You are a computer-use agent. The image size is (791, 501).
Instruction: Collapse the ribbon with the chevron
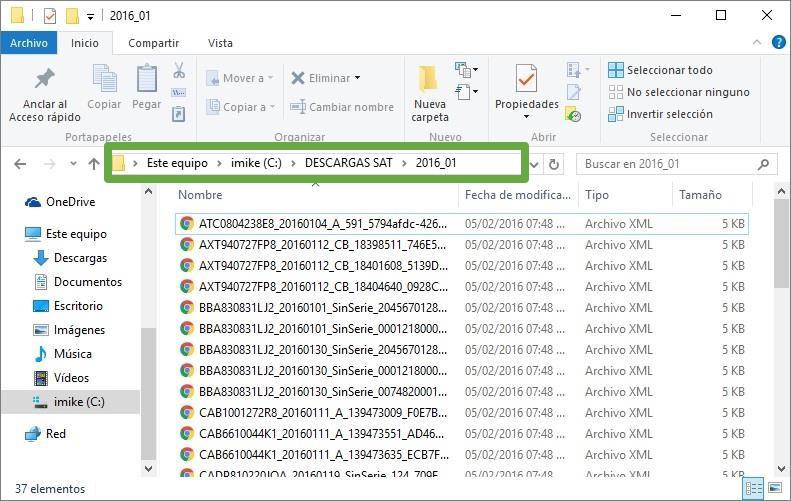(757, 42)
